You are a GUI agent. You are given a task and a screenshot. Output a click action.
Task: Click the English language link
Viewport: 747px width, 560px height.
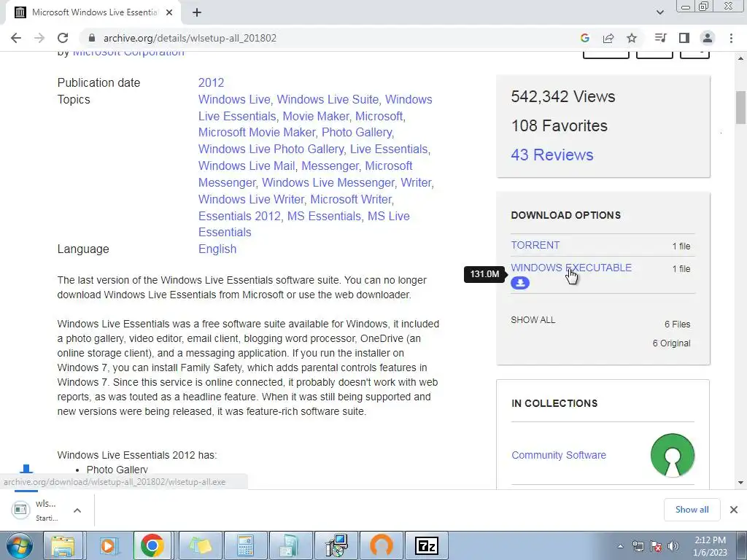pyautogui.click(x=217, y=249)
